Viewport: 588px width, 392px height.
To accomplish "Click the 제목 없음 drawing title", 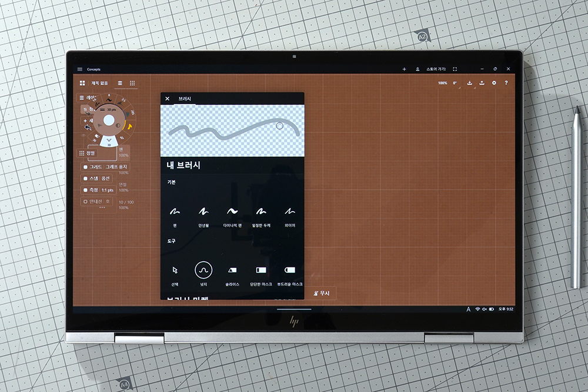I will tap(99, 83).
